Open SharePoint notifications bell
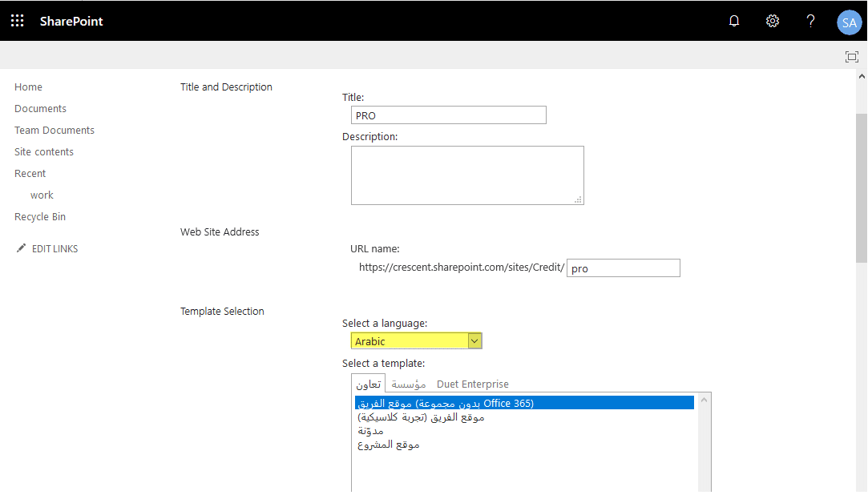This screenshot has height=499, width=868. coord(733,21)
